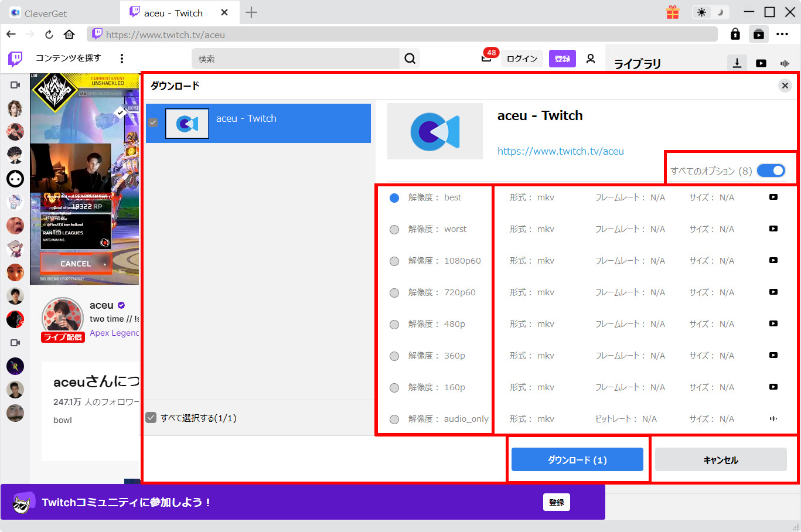
Task: Click the aceu profile picture with ライブ配信 badge
Action: coord(63,318)
